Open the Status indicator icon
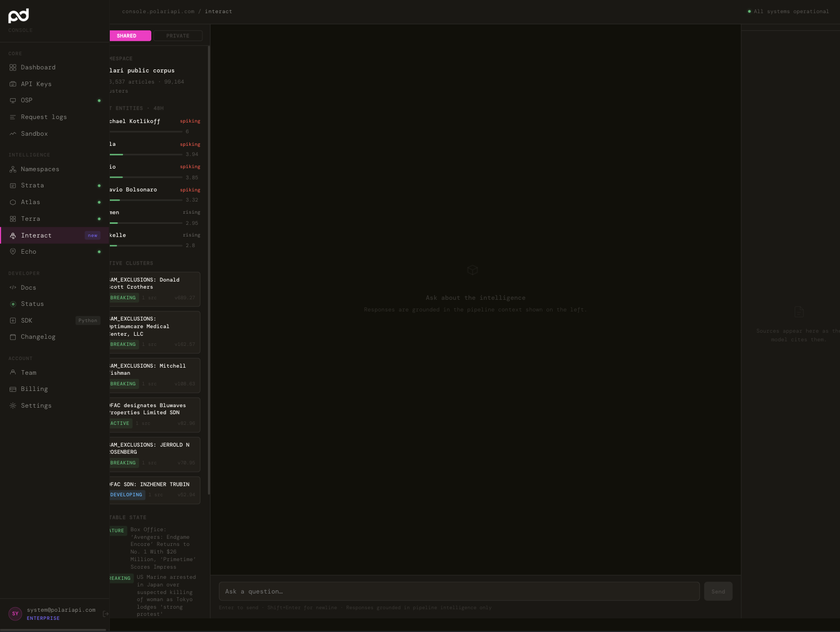Image resolution: width=840 pixels, height=632 pixels. 13,304
